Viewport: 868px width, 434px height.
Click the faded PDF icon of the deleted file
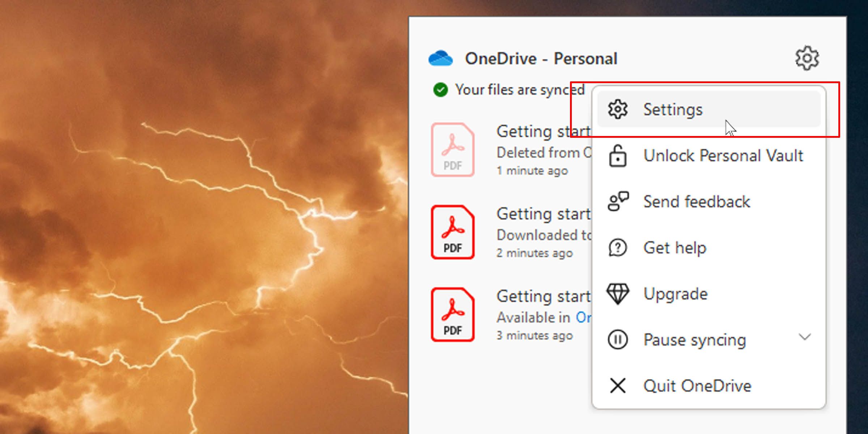pyautogui.click(x=452, y=149)
